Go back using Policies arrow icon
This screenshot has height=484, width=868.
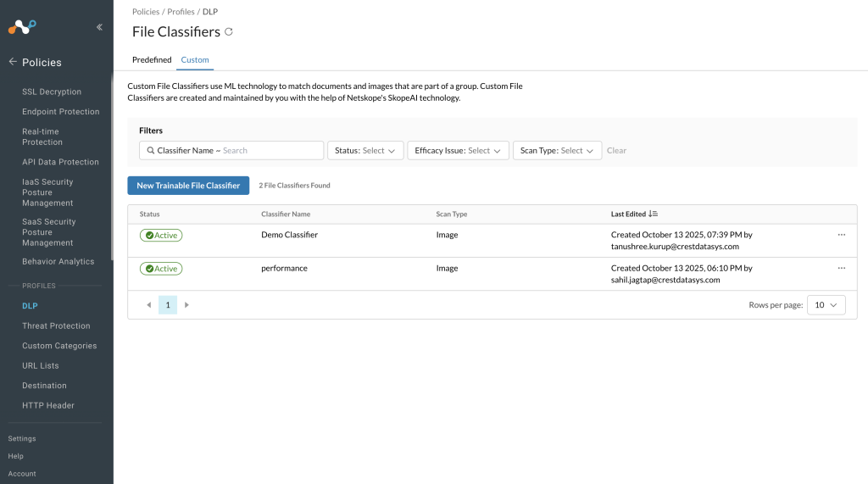pos(13,62)
